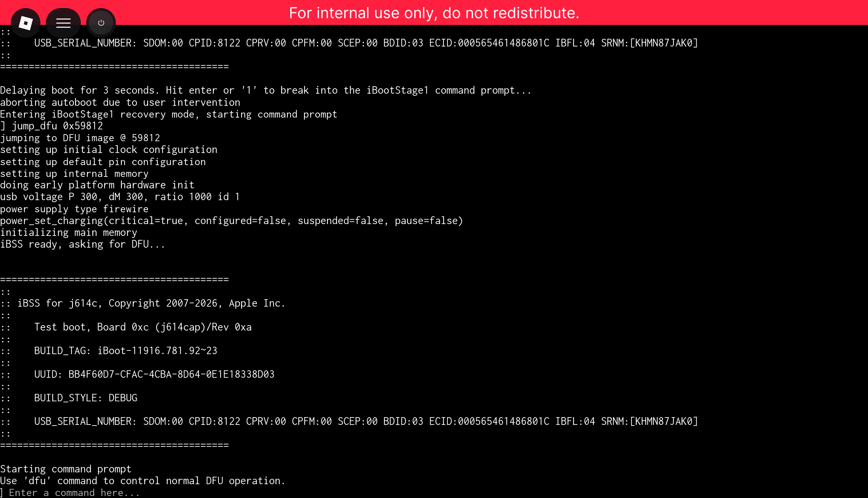This screenshot has width=868, height=498.
Task: Click the 'jump_dfu 0x59812' command line
Action: [57, 126]
